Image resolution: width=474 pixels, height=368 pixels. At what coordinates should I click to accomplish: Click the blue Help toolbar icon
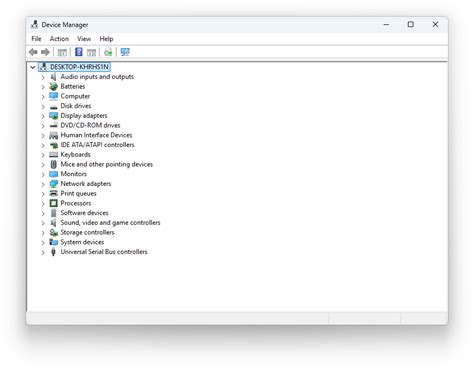click(79, 52)
